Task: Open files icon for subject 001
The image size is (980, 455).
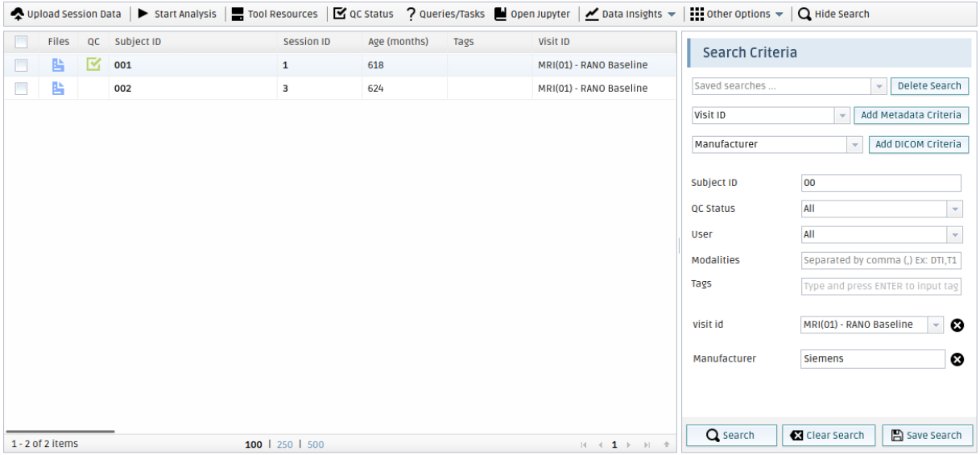Action: tap(58, 65)
